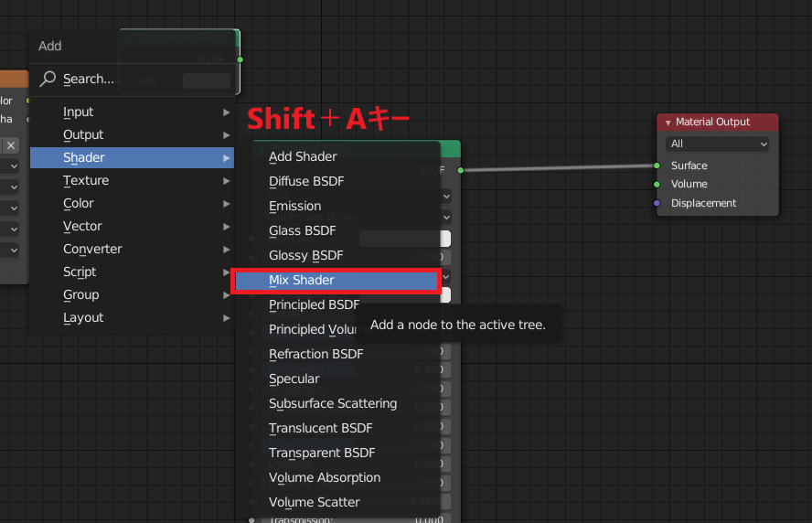Open the Input submenu
The height and width of the screenshot is (523, 812).
[132, 112]
